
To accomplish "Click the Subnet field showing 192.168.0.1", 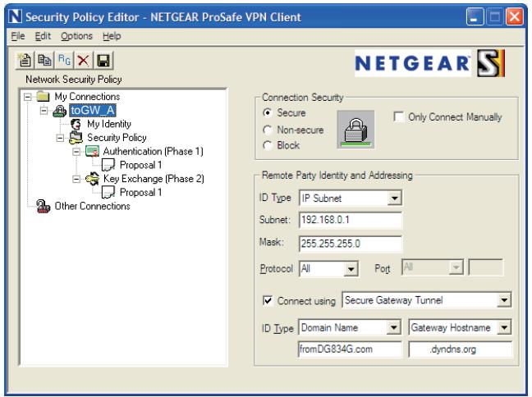I will pos(351,221).
